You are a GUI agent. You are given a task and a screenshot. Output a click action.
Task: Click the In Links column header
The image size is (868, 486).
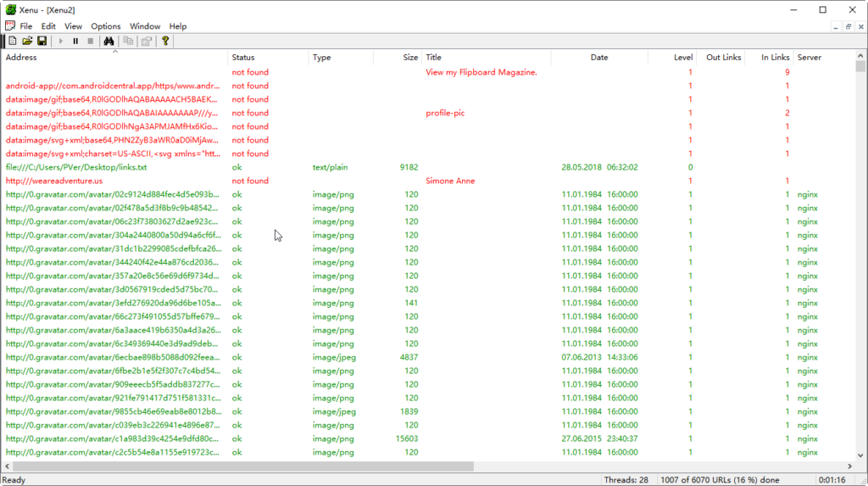(775, 58)
